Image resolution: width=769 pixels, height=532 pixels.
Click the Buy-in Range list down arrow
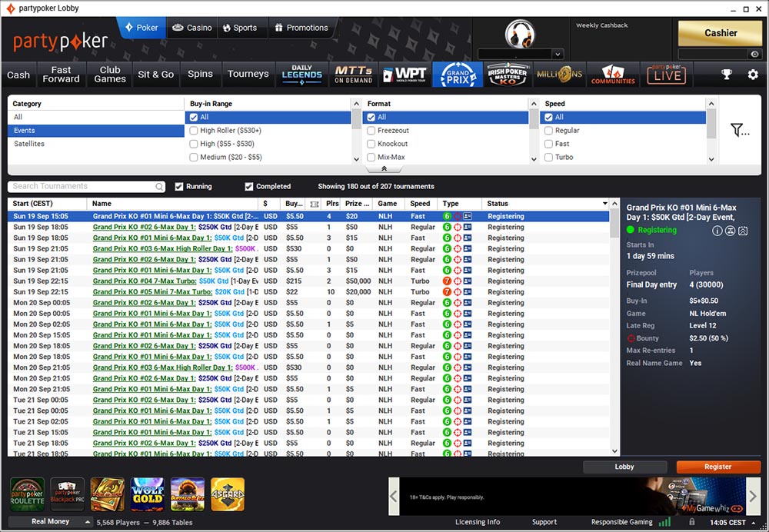pos(357,159)
